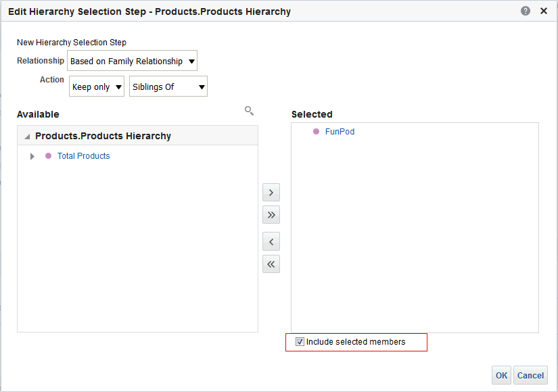Open the Keep only action dropdown

click(x=97, y=87)
